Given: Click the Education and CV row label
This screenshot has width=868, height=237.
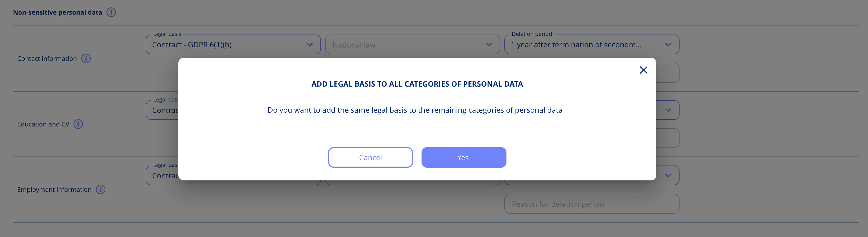Looking at the screenshot, I should pyautogui.click(x=43, y=124).
